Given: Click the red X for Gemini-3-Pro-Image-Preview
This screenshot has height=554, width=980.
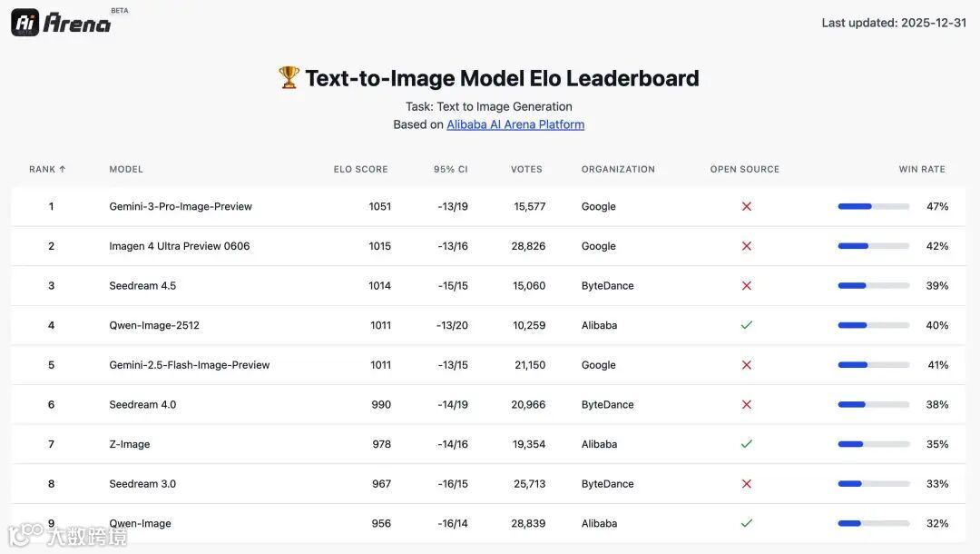Looking at the screenshot, I should pyautogui.click(x=746, y=206).
